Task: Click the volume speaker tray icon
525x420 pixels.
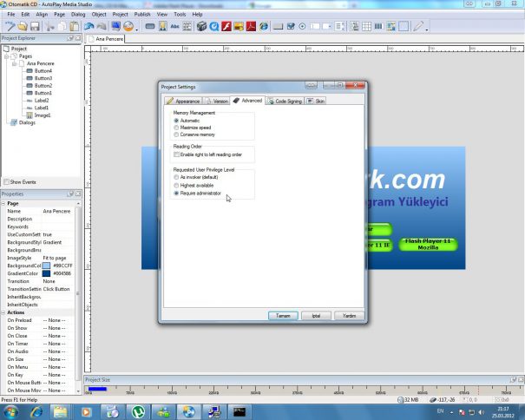Action: pyautogui.click(x=482, y=412)
